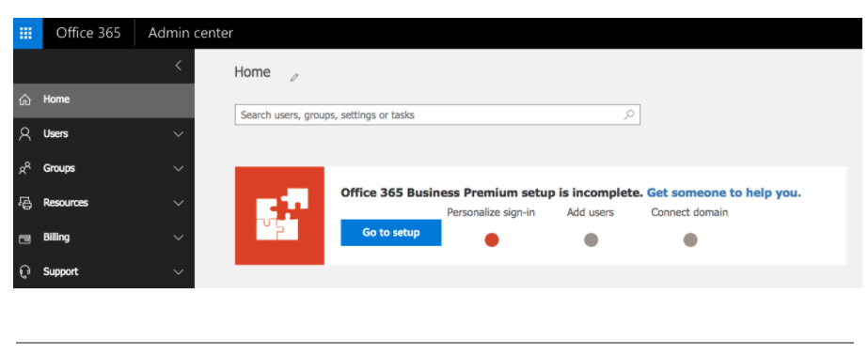
Task: Focus the search users, groups, settings field
Action: click(437, 115)
